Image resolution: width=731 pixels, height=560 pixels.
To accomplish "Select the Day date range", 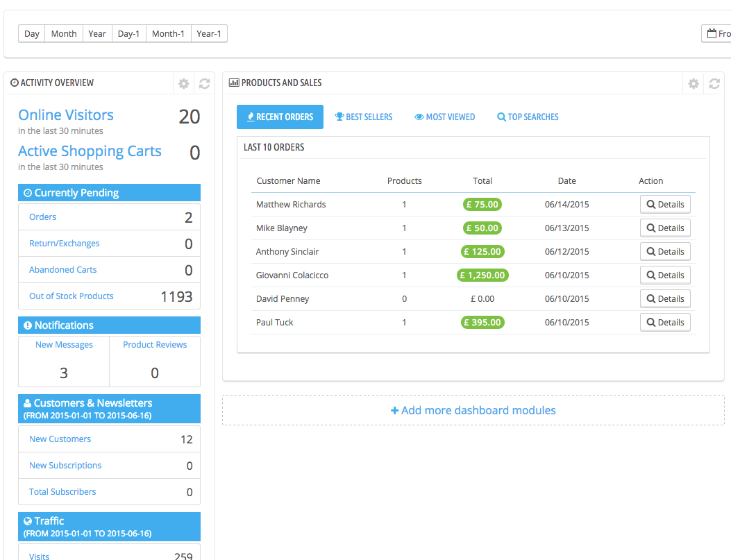I will click(32, 33).
